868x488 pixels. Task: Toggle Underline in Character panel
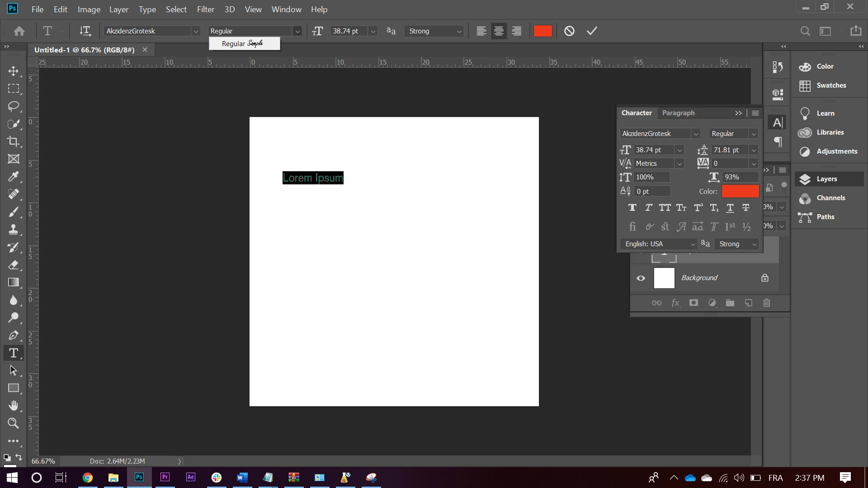(730, 207)
